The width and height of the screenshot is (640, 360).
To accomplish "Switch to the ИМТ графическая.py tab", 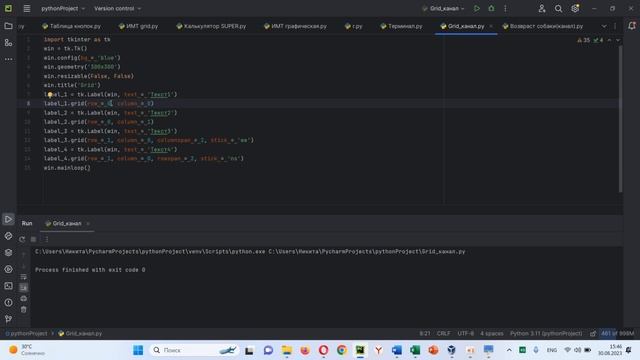I will pyautogui.click(x=295, y=26).
